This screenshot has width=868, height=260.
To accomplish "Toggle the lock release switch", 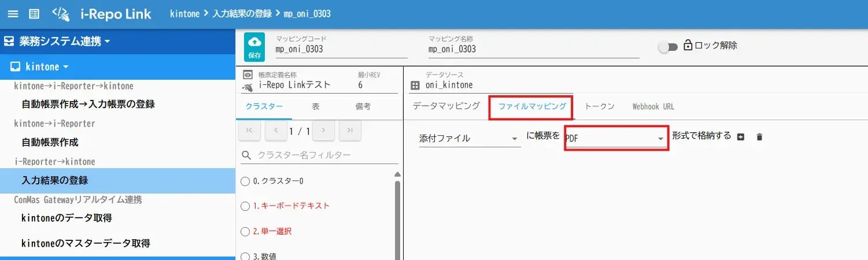I will [668, 48].
